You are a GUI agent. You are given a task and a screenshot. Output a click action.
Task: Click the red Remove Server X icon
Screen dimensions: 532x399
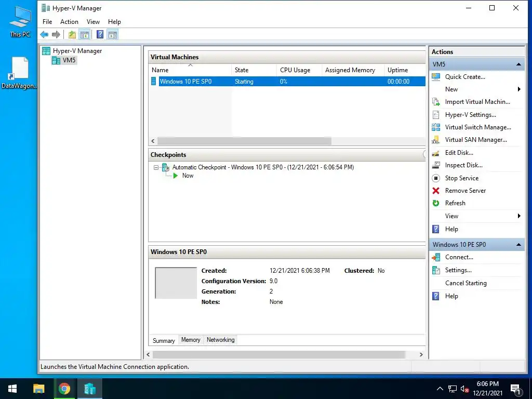[x=436, y=191]
